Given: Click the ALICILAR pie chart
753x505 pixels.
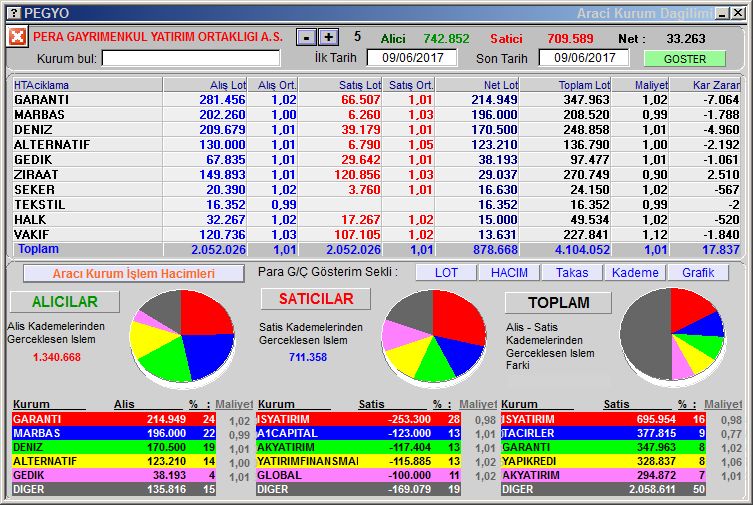Looking at the screenshot, I should pyautogui.click(x=182, y=336).
